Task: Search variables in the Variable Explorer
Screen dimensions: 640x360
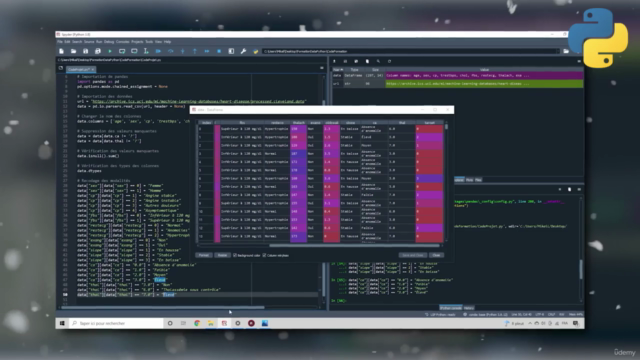Action: [x=378, y=61]
